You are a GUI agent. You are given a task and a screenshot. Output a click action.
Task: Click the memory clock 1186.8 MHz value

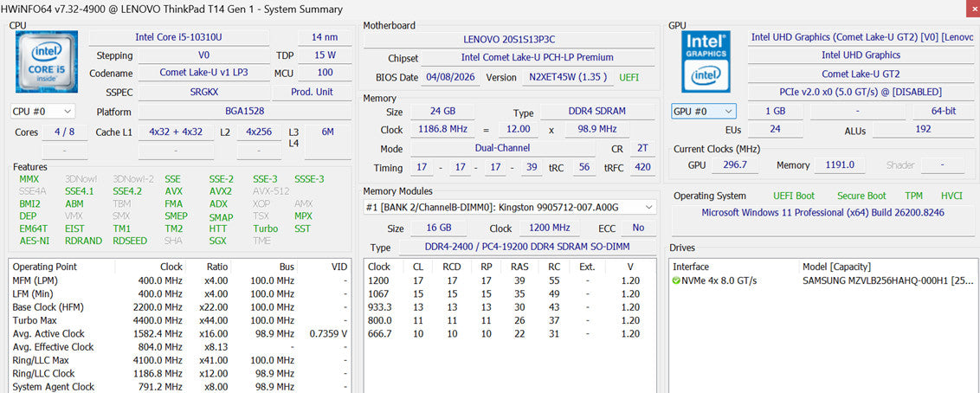[442, 129]
